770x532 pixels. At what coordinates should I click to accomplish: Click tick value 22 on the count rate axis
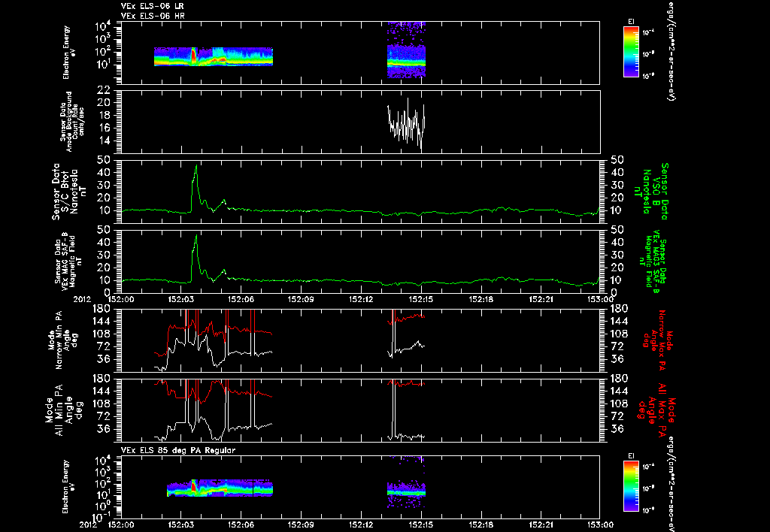(103, 90)
